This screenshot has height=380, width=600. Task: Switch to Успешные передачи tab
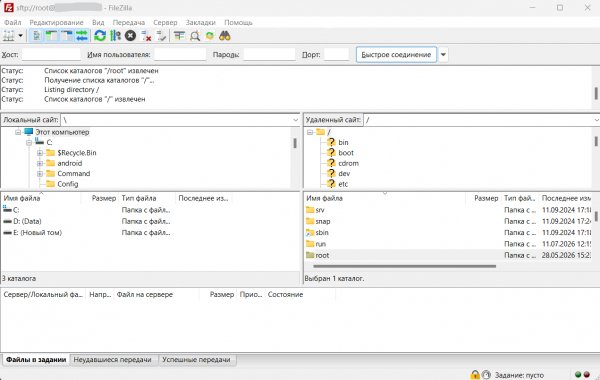pos(197,360)
